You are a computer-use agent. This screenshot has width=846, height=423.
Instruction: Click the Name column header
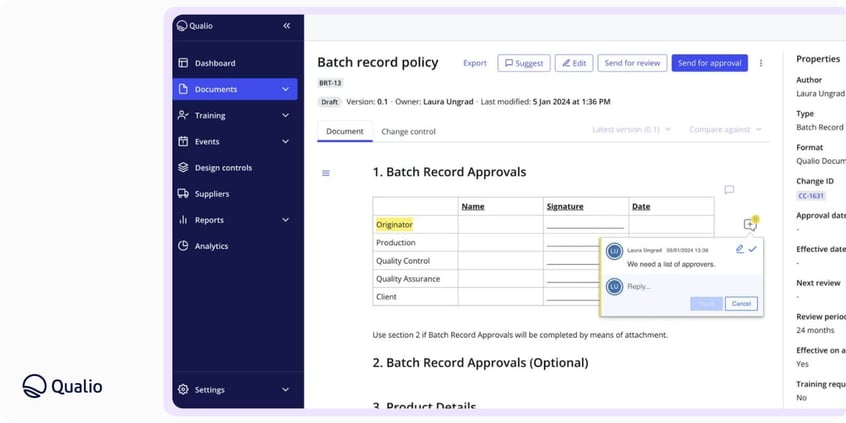pyautogui.click(x=473, y=206)
